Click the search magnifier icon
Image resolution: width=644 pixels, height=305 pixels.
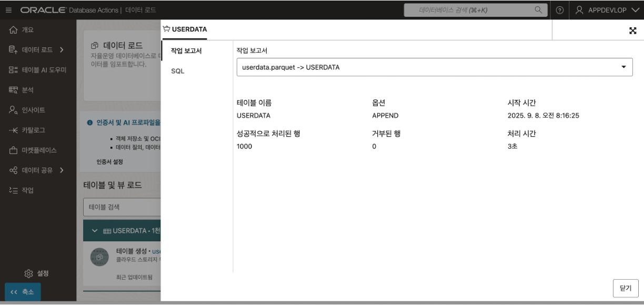[538, 10]
